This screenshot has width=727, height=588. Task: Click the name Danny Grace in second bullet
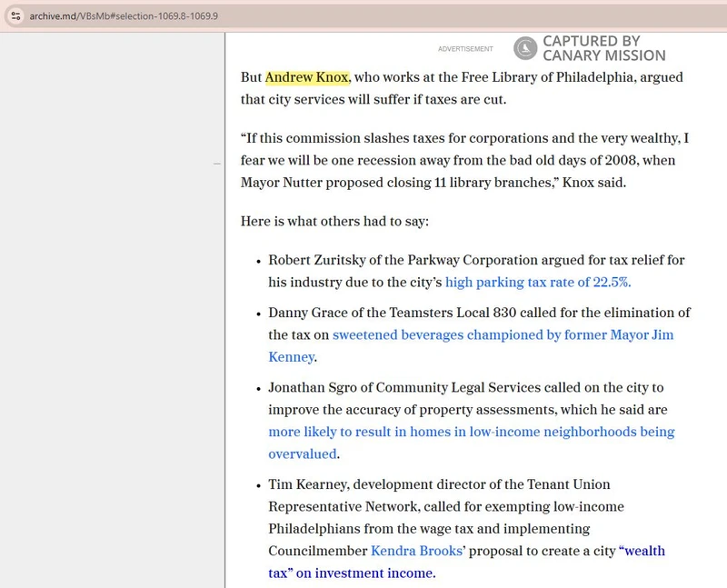point(310,313)
